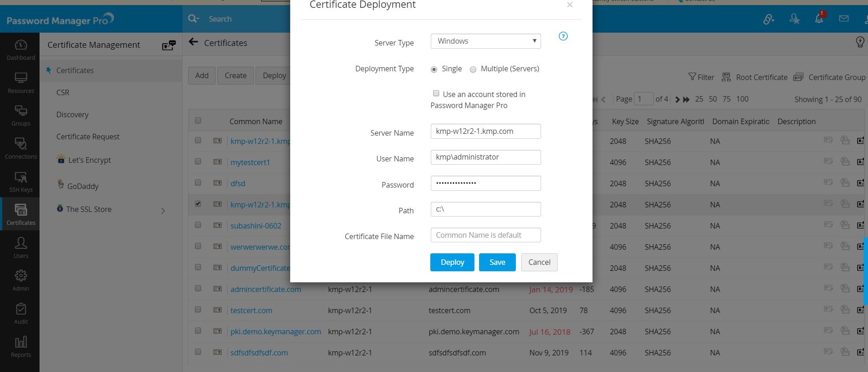This screenshot has height=372, width=868.
Task: Open the Server Type dropdown
Action: click(x=485, y=41)
